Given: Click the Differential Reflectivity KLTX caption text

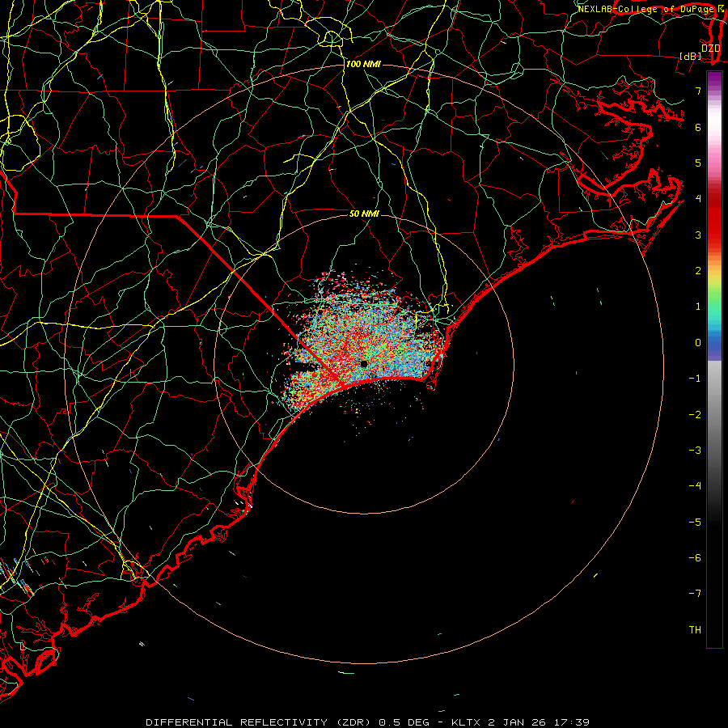Looking at the screenshot, I should pos(367,722).
